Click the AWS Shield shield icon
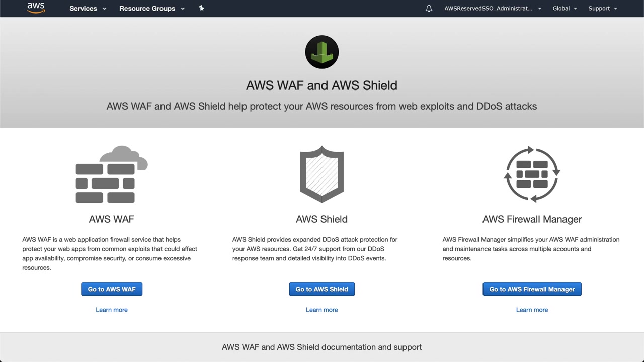Image resolution: width=644 pixels, height=362 pixels. (x=322, y=174)
